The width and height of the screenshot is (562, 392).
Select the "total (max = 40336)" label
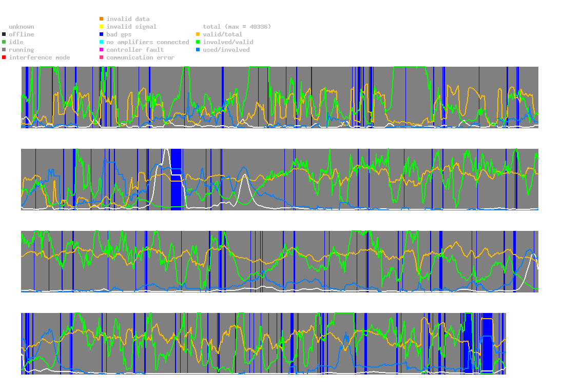237,27
